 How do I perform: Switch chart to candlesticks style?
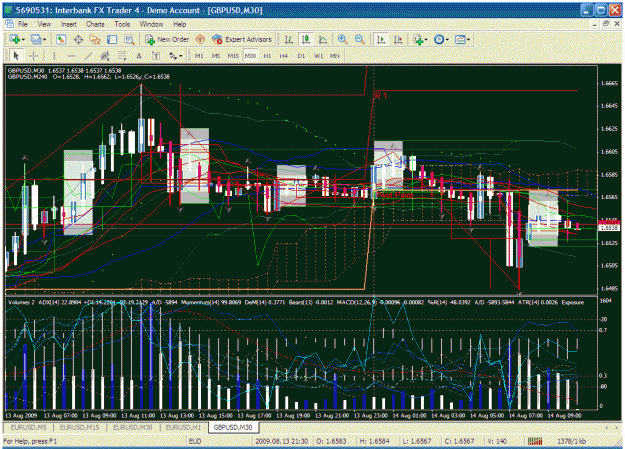pos(306,39)
